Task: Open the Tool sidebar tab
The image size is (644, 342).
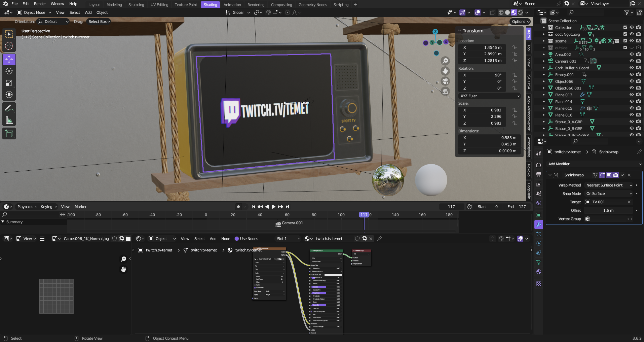Action: (529, 48)
